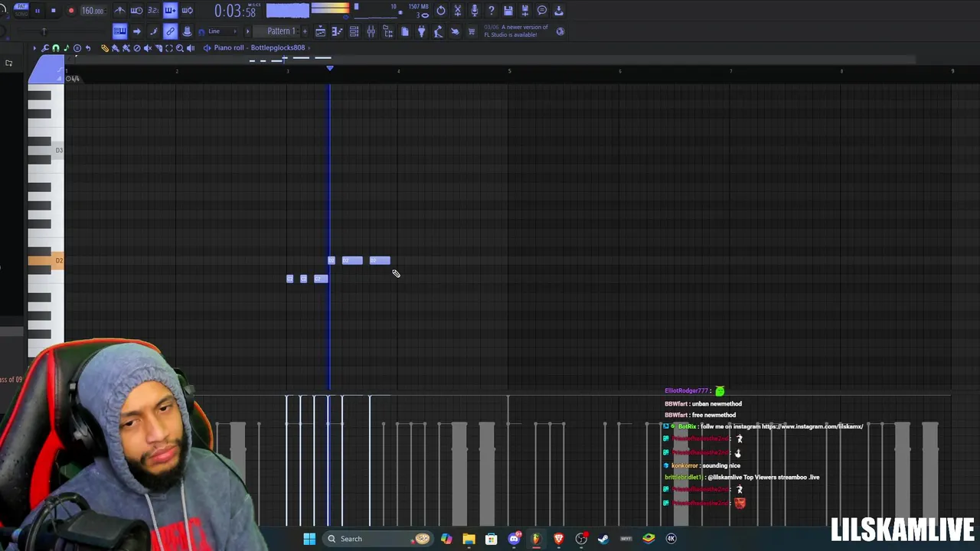
Task: Open the help question mark icon
Action: (x=491, y=10)
